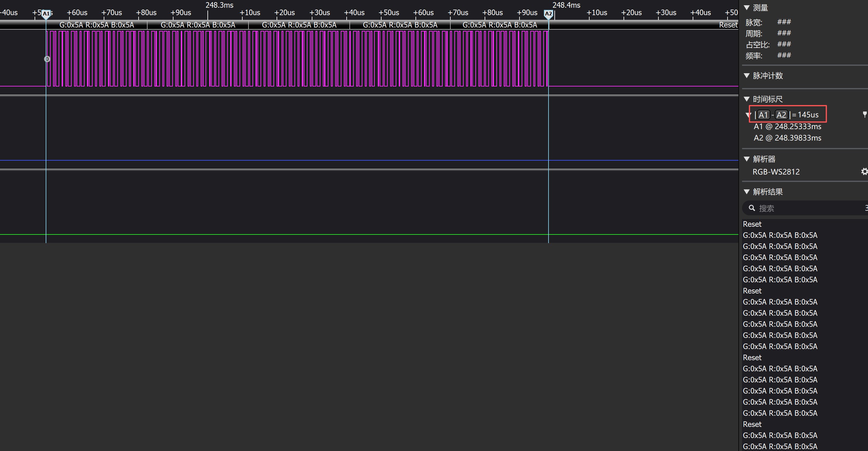Click the A2 cursor marker on the ruler
This screenshot has width=868, height=451.
click(548, 14)
